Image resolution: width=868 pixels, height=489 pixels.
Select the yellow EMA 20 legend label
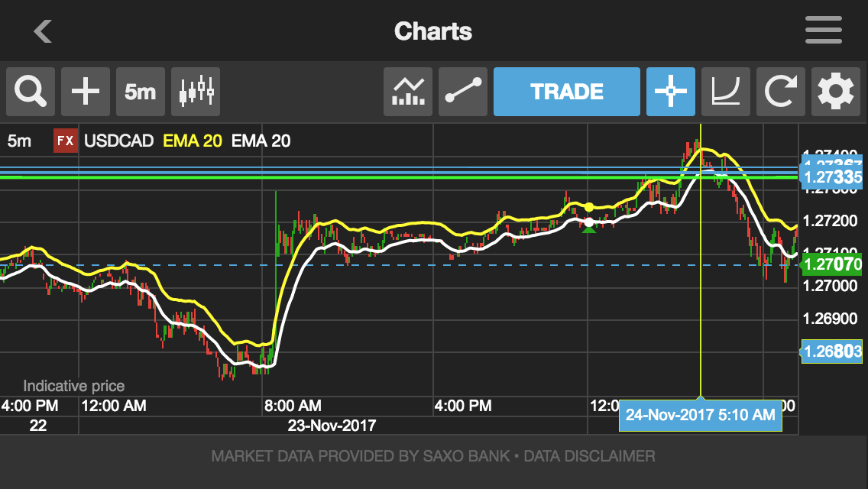tap(193, 141)
